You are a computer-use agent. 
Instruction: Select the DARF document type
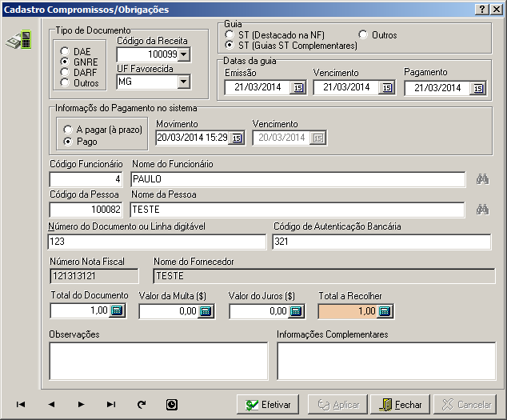pyautogui.click(x=66, y=72)
